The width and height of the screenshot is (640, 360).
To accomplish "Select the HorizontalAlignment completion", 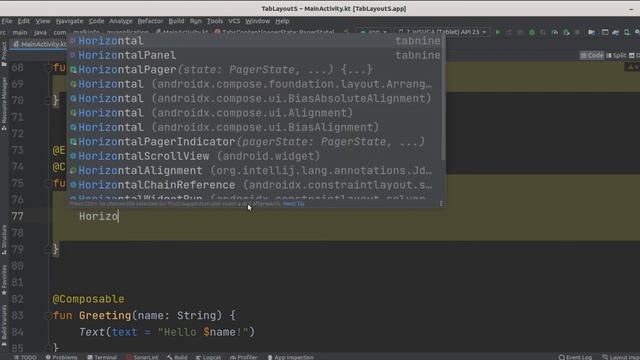I will 255,171.
